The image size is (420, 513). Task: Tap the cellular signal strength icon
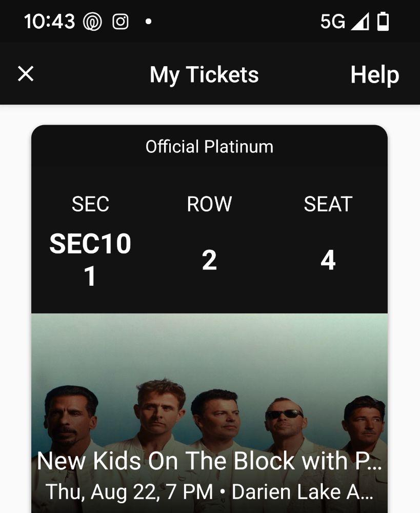point(360,22)
